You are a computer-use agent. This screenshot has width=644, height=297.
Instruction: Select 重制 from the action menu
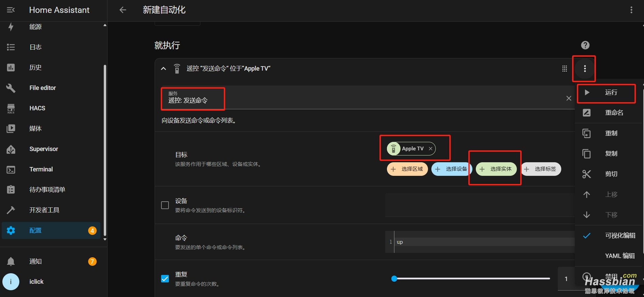coord(609,133)
